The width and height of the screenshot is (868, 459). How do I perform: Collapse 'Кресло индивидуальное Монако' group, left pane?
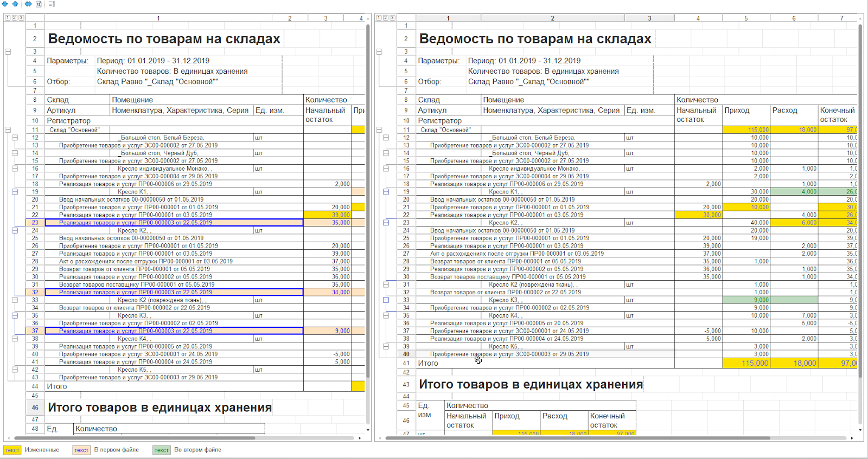click(15, 169)
